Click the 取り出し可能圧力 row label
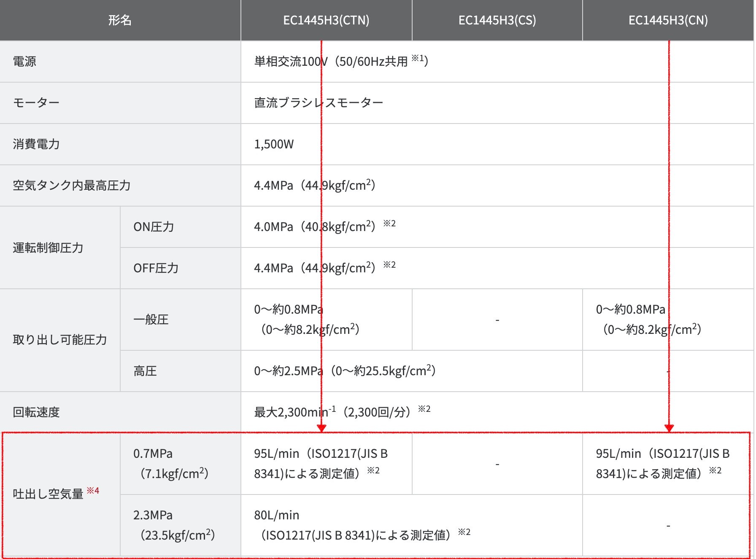Viewport: 756px width, 559px height. [x=60, y=340]
